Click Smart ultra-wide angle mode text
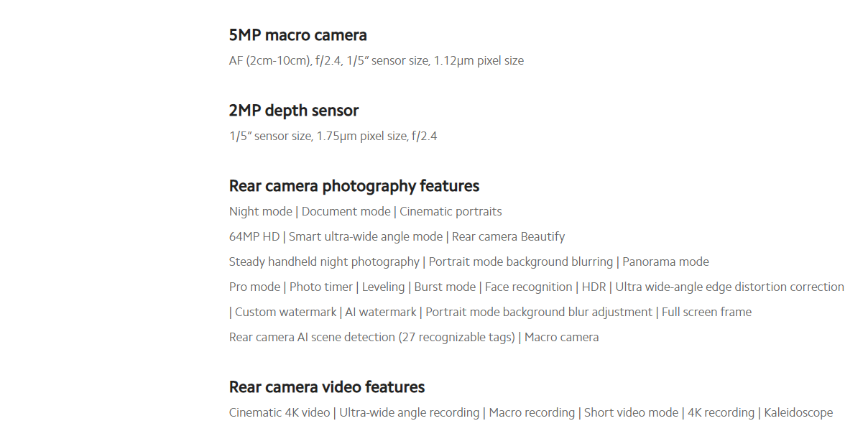Viewport: 868px width, 426px height. 366,237
